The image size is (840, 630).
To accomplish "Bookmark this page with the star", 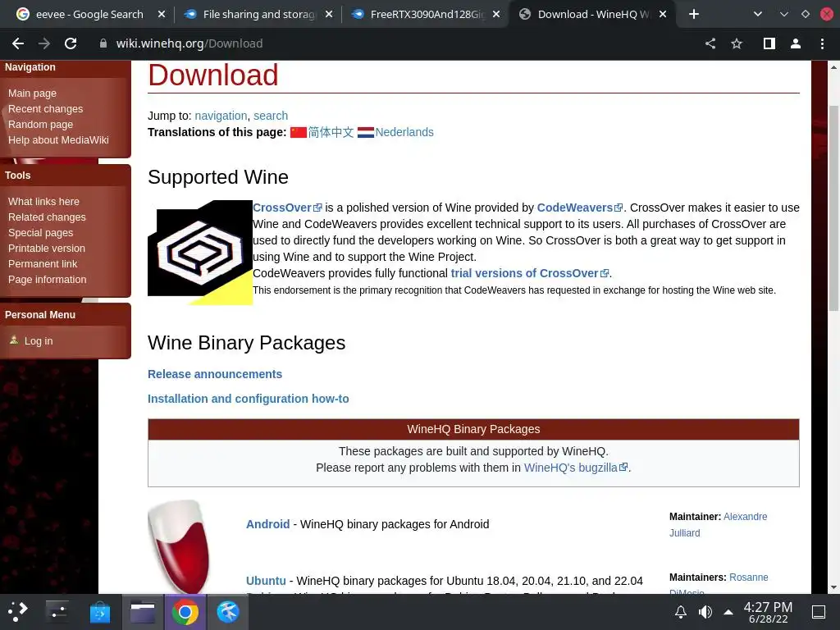I will (737, 44).
